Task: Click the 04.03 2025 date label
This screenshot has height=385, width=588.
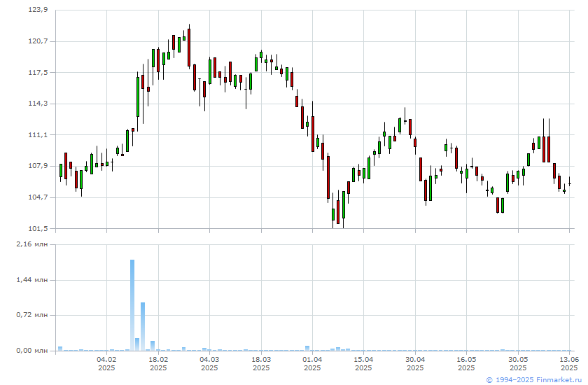Action: tap(209, 363)
